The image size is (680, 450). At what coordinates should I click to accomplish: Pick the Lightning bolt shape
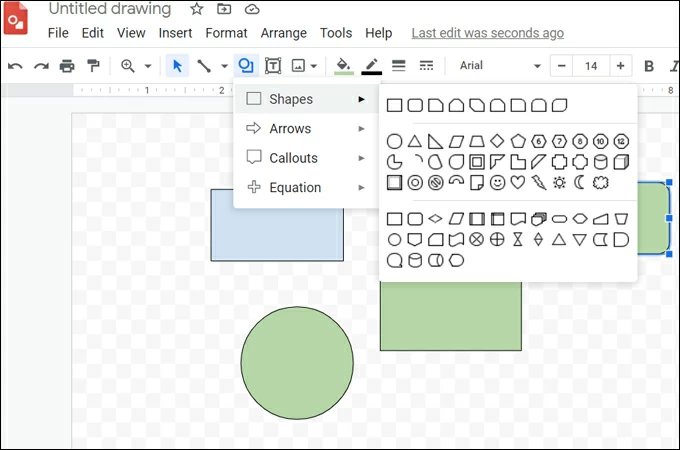pos(539,183)
